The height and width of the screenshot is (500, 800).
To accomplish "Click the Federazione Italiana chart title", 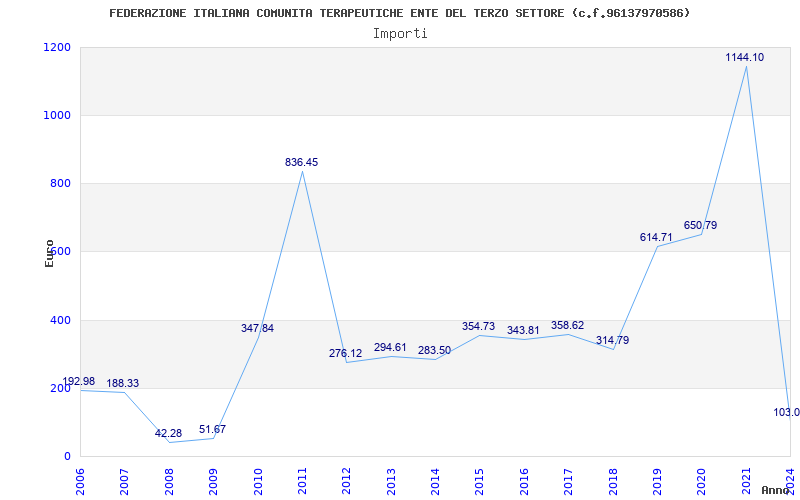I will [x=399, y=13].
